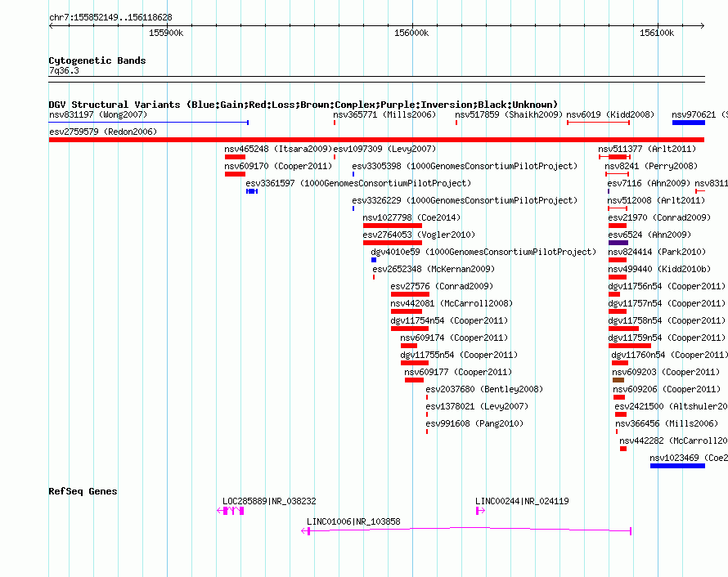The image size is (728, 577).
Task: Select nsv609177 (Cooper2011) label
Action: pos(458,372)
